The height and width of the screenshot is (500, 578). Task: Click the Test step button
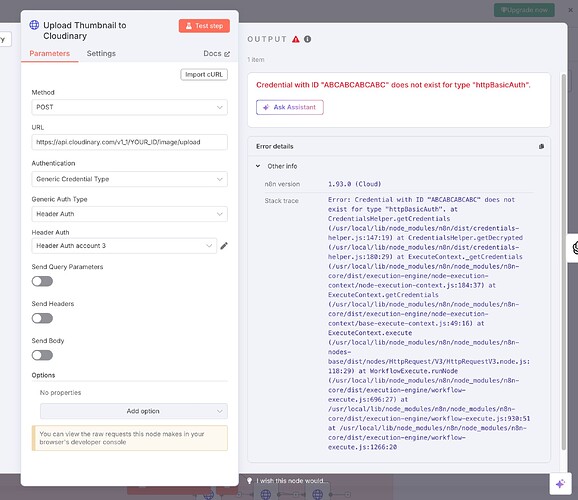click(204, 26)
